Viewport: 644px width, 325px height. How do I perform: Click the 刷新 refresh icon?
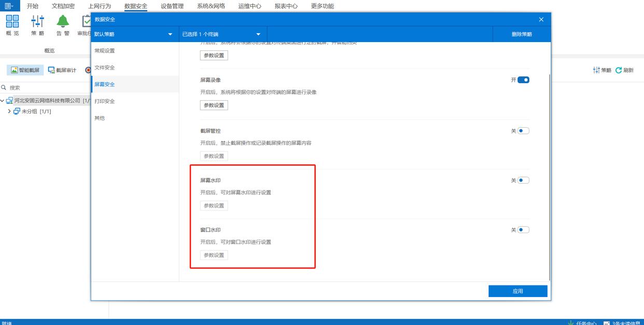(x=619, y=70)
